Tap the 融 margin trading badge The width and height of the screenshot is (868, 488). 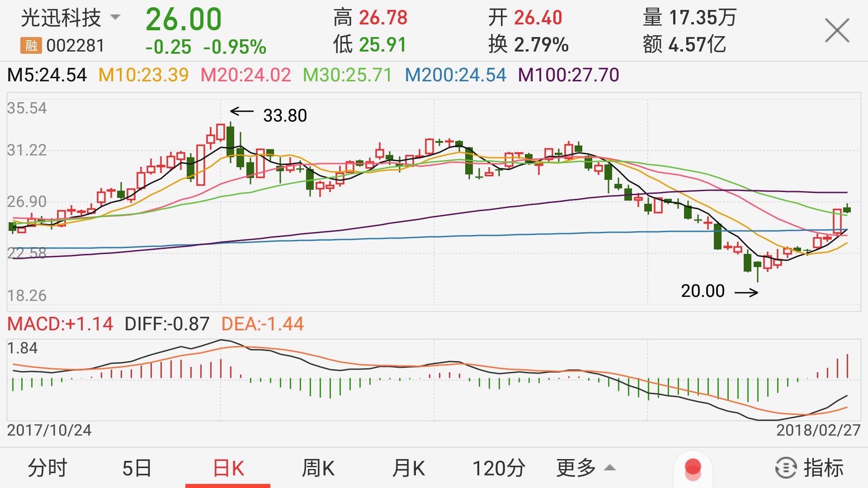[x=31, y=46]
